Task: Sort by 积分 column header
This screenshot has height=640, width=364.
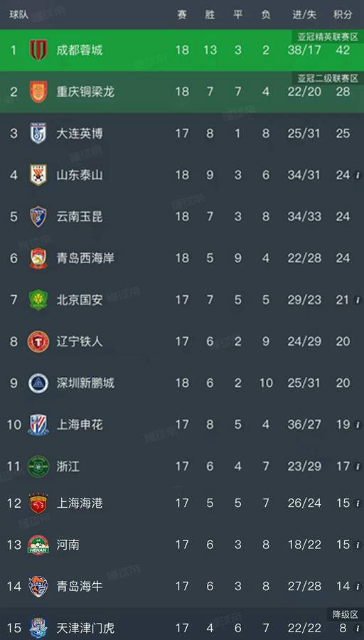Action: coord(343,15)
